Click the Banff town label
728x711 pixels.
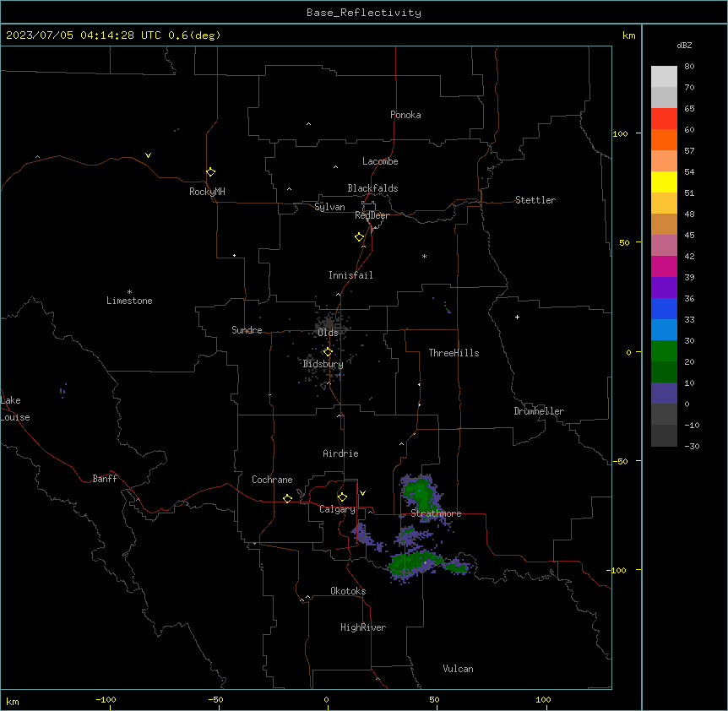click(105, 479)
